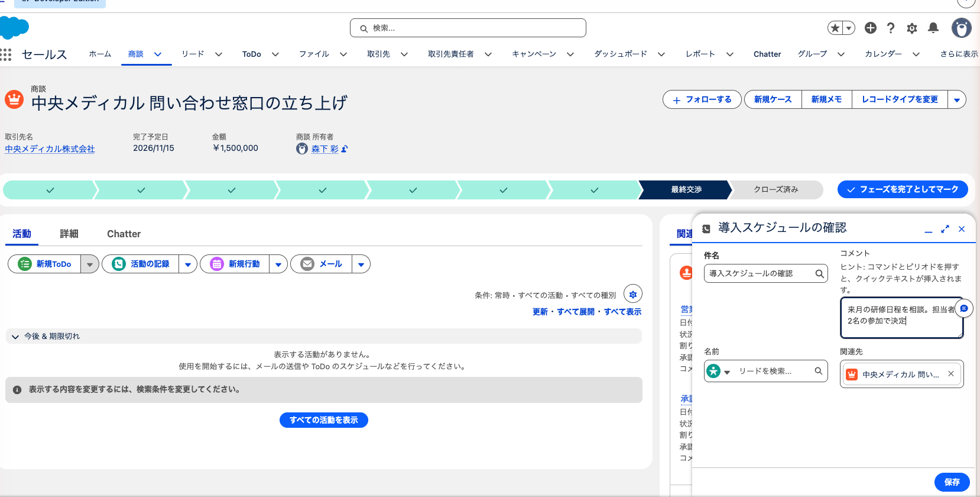Open the Favorites star icon
The height and width of the screenshot is (497, 980).
click(x=835, y=28)
